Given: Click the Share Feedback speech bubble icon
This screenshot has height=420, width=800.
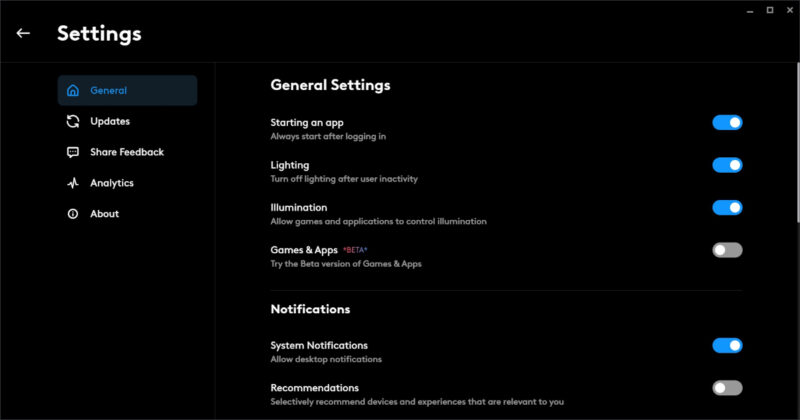Looking at the screenshot, I should pos(73,152).
